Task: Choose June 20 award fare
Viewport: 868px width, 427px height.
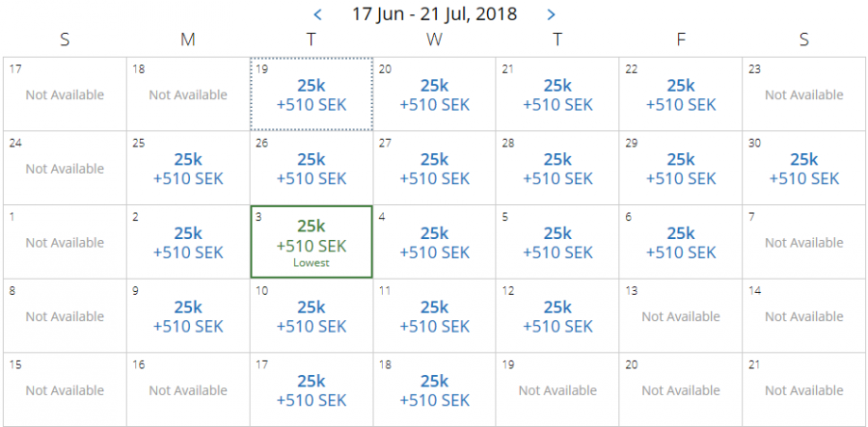Action: point(435,94)
